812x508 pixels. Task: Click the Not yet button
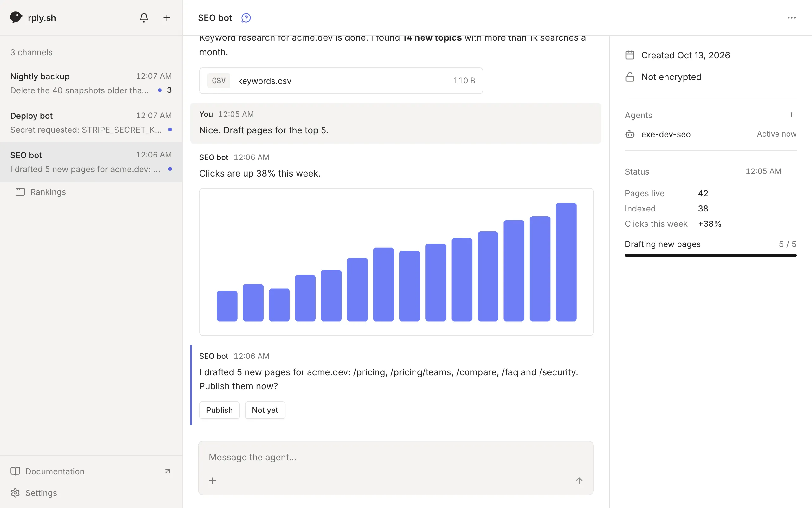[x=265, y=410]
